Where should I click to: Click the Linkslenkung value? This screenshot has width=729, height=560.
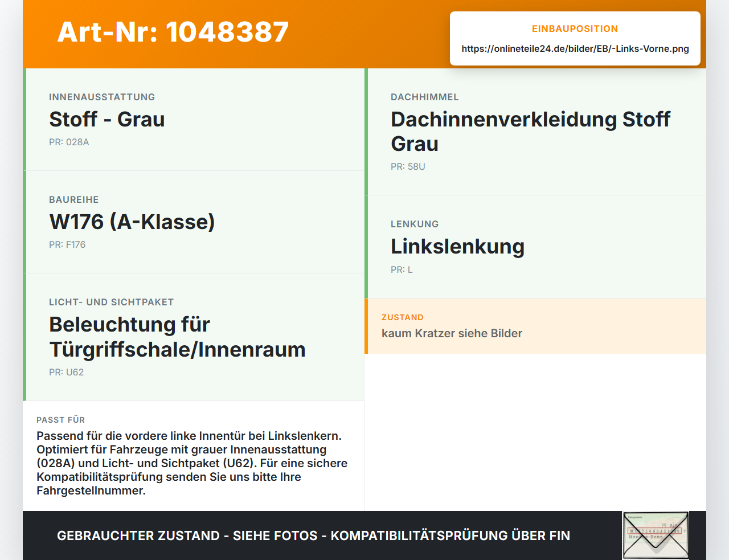(457, 246)
